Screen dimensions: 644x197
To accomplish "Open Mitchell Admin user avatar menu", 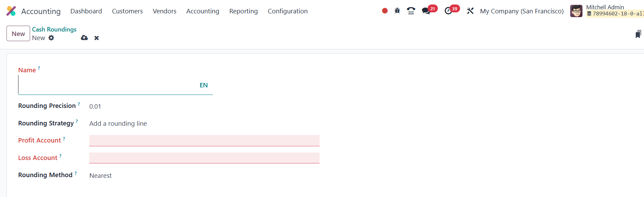I will [576, 11].
